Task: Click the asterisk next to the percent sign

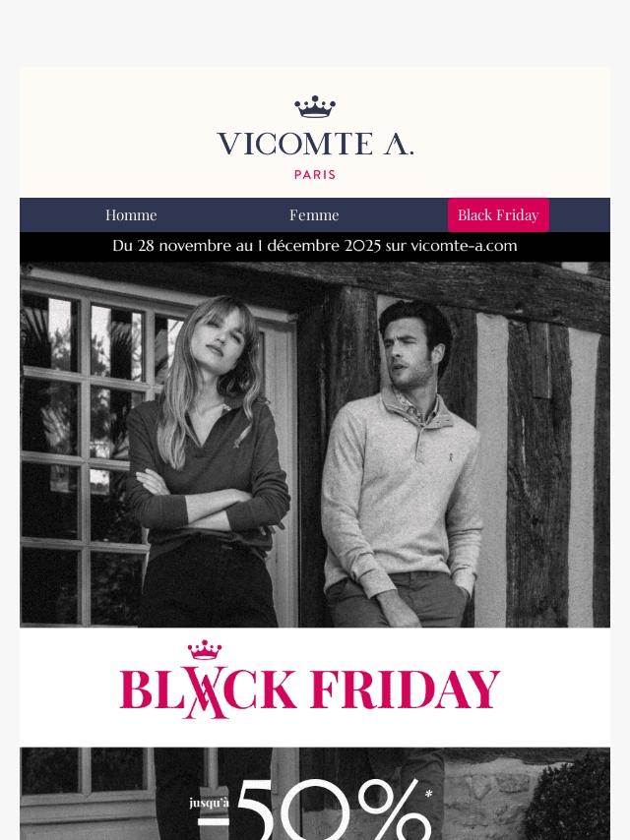Action: point(429,794)
